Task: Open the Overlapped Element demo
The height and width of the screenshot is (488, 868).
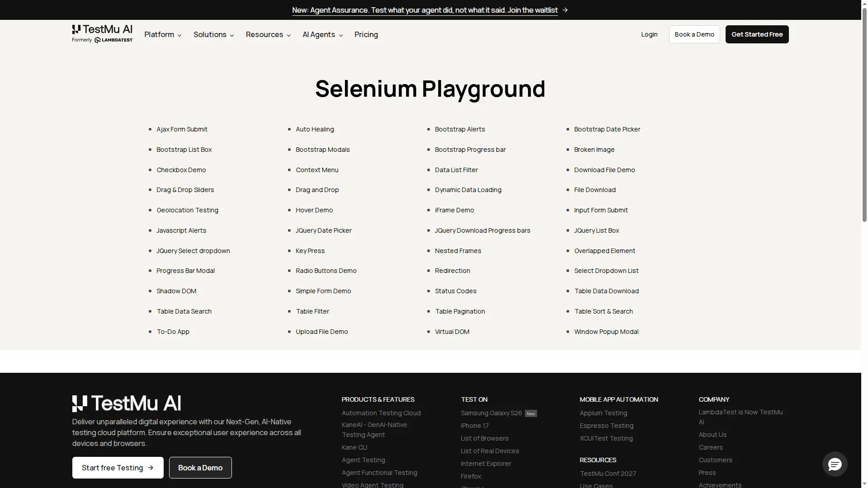Action: point(604,251)
